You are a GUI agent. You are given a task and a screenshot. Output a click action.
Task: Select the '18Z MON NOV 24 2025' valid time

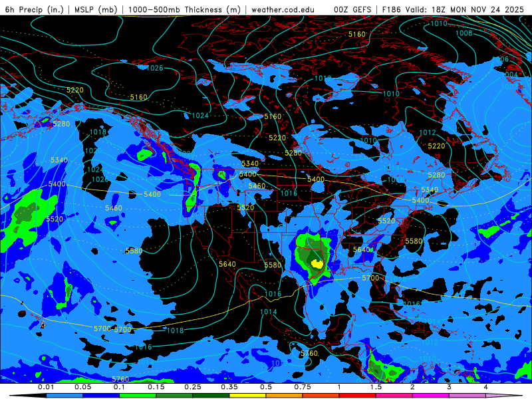pyautogui.click(x=477, y=9)
